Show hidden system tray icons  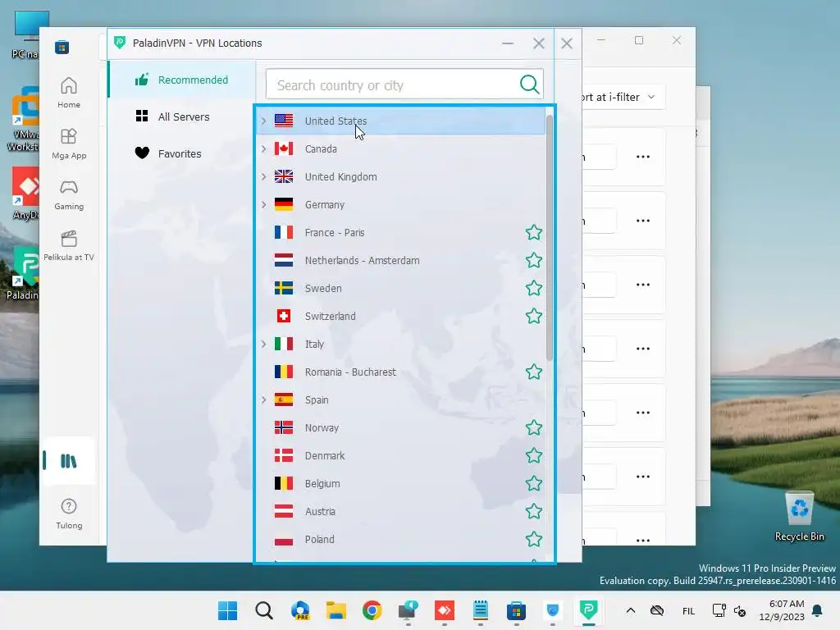point(631,610)
